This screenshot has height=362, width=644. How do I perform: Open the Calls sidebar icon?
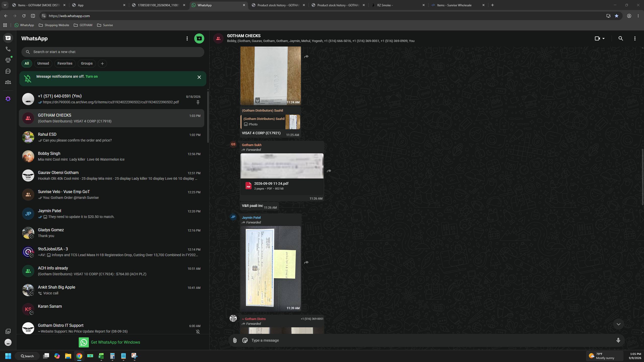pos(8,49)
